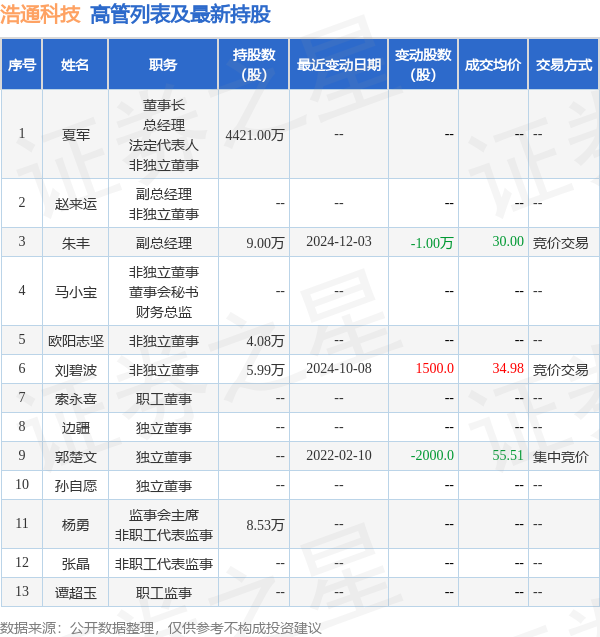Image resolution: width=600 pixels, height=637 pixels.
Task: Click the position 职工监事
Action: 164,593
